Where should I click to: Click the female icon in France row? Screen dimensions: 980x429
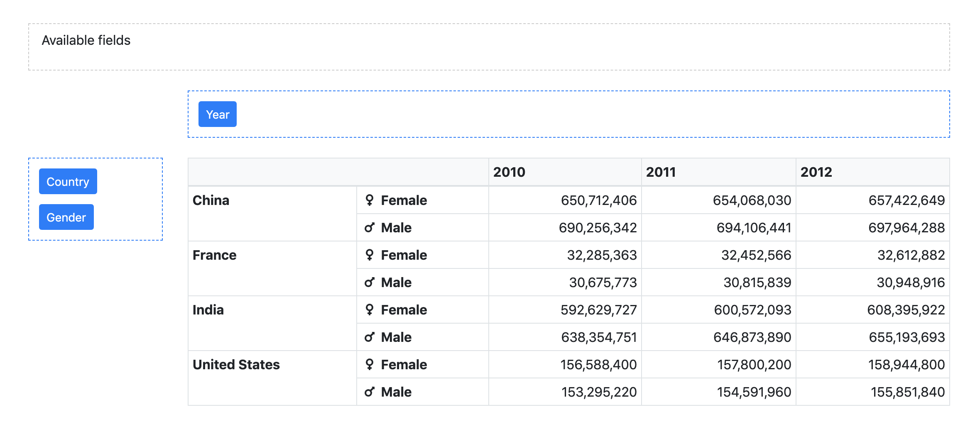coord(369,255)
